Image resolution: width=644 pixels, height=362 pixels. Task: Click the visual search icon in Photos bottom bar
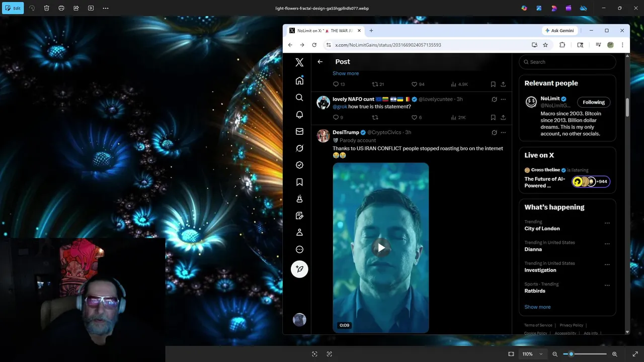coord(314,354)
